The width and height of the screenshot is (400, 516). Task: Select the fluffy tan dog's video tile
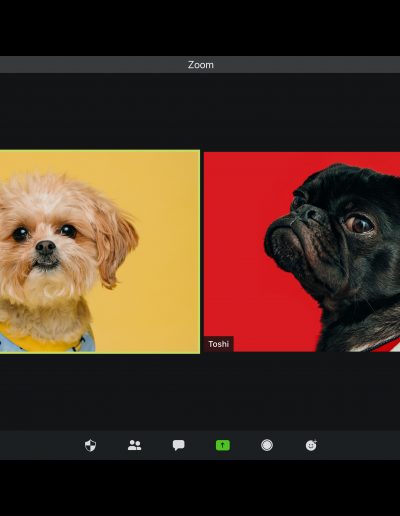[x=100, y=252]
